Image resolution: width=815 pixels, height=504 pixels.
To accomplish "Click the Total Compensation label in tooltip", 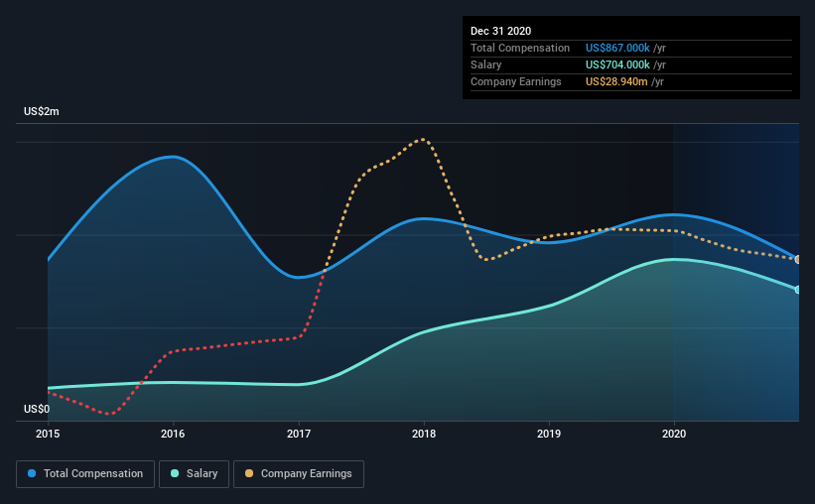I will click(520, 48).
